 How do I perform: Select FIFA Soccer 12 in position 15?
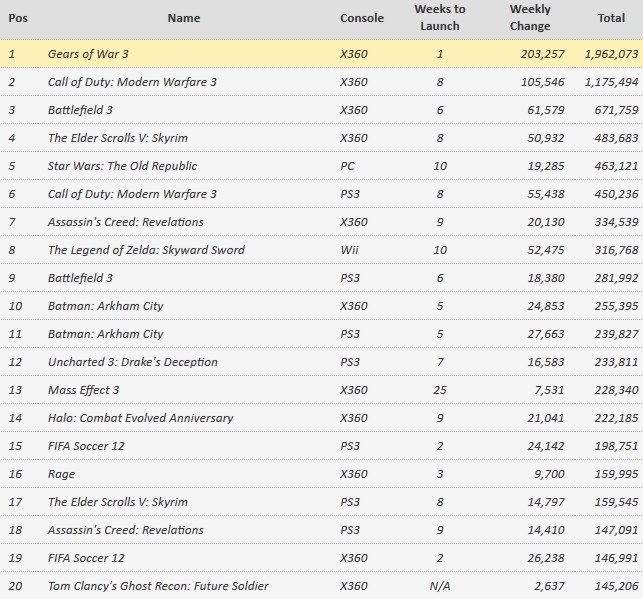coord(86,446)
